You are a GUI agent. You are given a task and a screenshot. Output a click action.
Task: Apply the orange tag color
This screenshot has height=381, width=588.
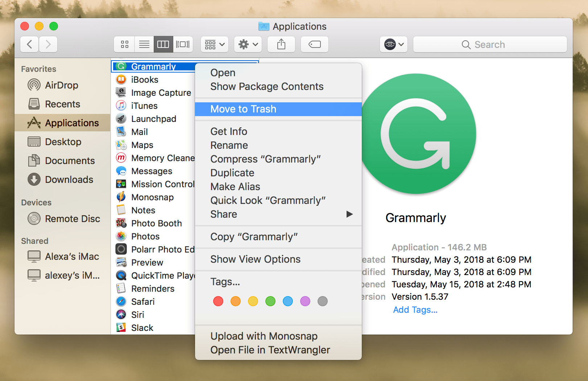point(236,301)
